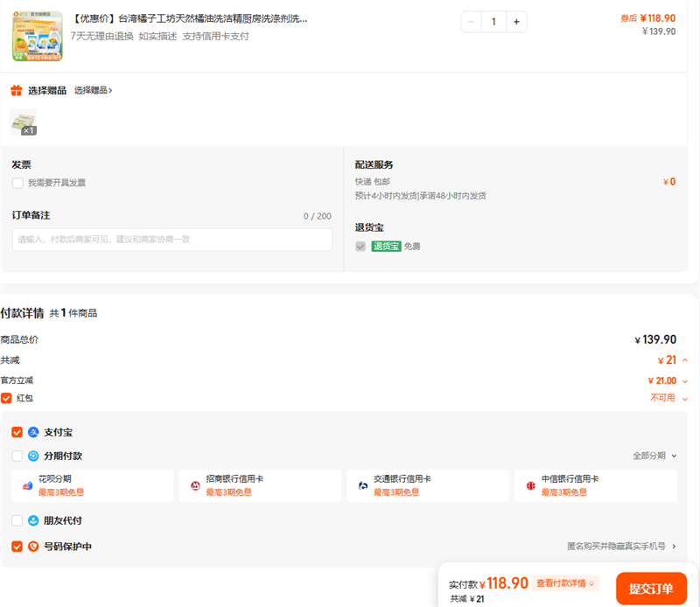The image size is (700, 607).
Task: Click the 朋友代付 friend-pay icon
Action: click(x=33, y=520)
